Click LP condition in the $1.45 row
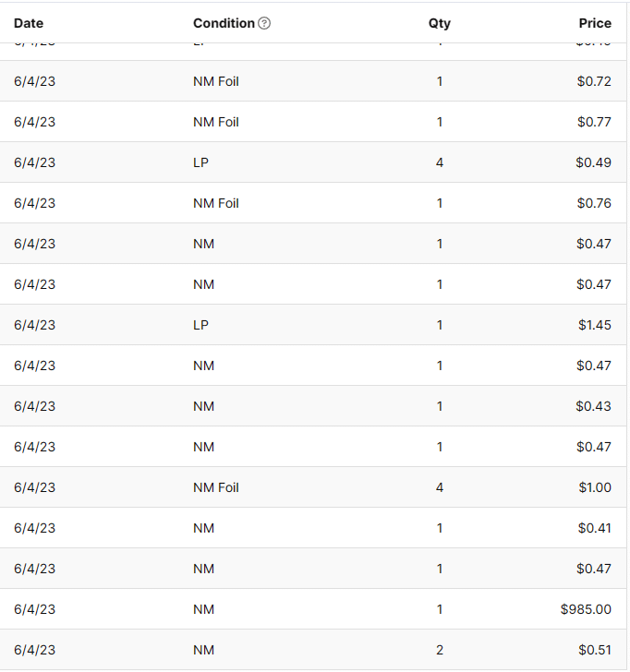Screen dimensions: 630x672 click(x=200, y=325)
